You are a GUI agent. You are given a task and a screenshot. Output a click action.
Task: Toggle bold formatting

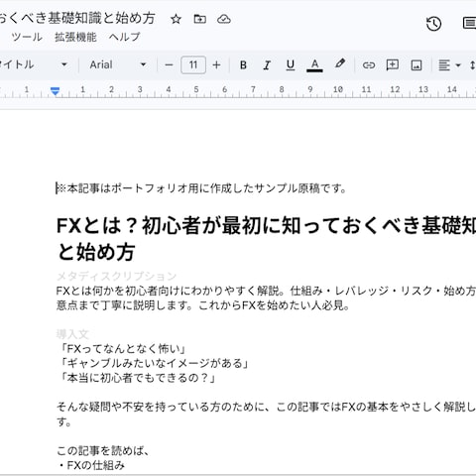tap(243, 65)
